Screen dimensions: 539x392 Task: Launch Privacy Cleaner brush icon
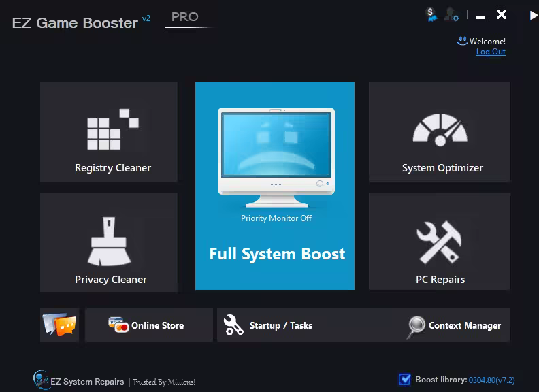(109, 241)
